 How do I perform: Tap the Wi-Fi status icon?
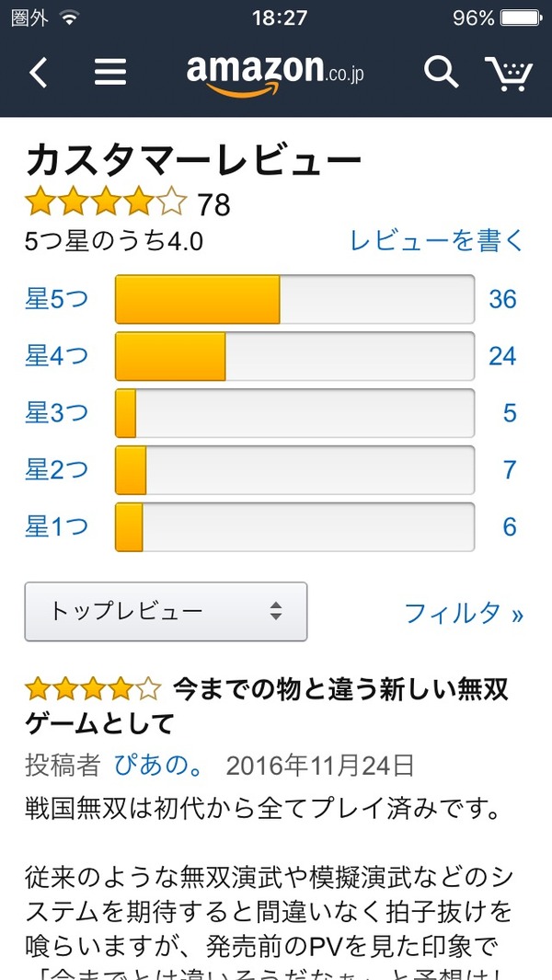pyautogui.click(x=69, y=17)
